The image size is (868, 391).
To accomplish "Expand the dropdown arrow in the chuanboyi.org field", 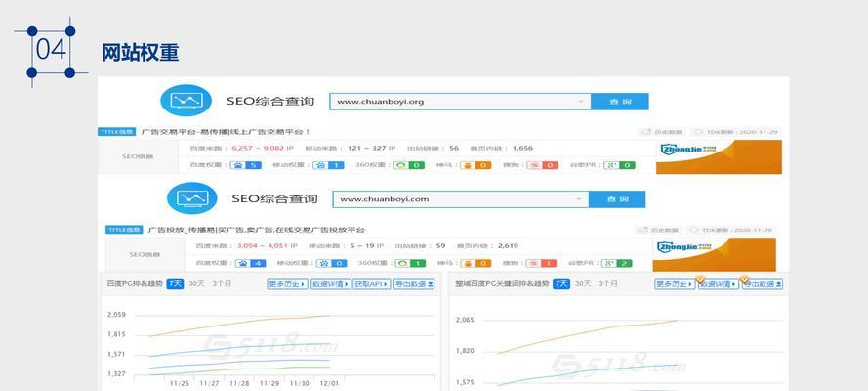I will point(581,102).
